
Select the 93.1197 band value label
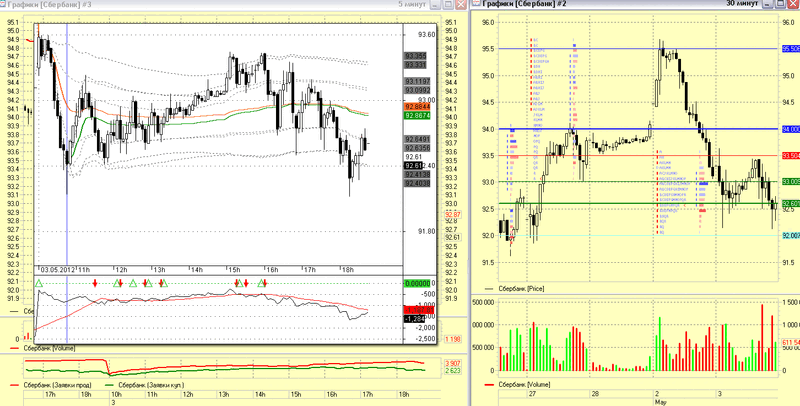(417, 81)
